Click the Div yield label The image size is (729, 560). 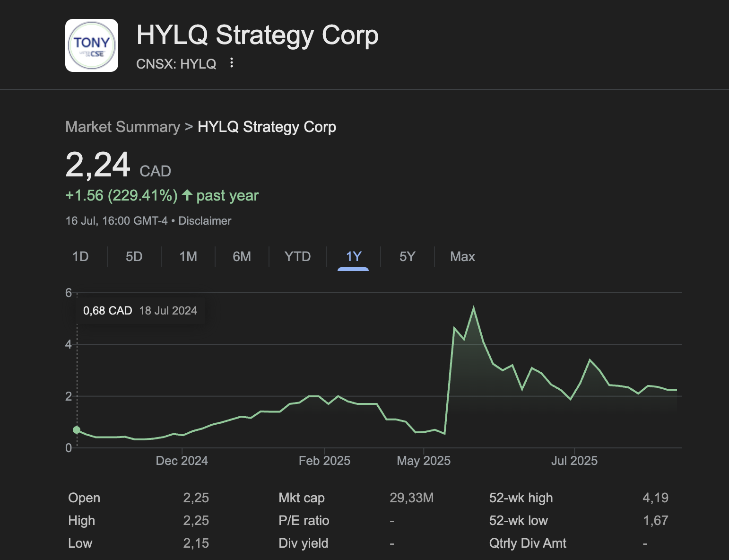[304, 543]
